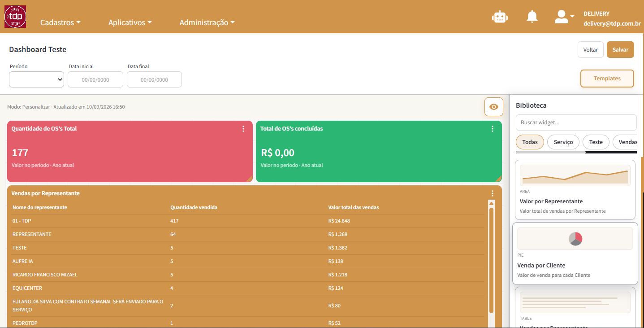Click the TESTE row name
The image size is (644, 328).
pos(20,248)
